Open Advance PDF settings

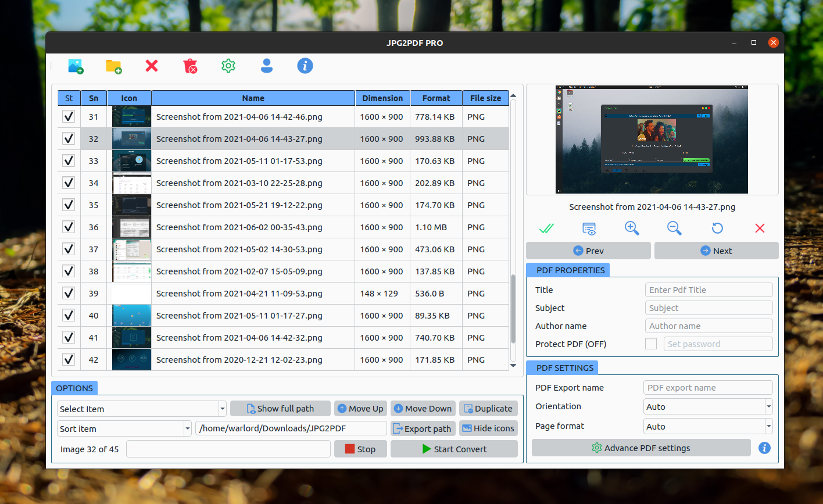[x=641, y=448]
